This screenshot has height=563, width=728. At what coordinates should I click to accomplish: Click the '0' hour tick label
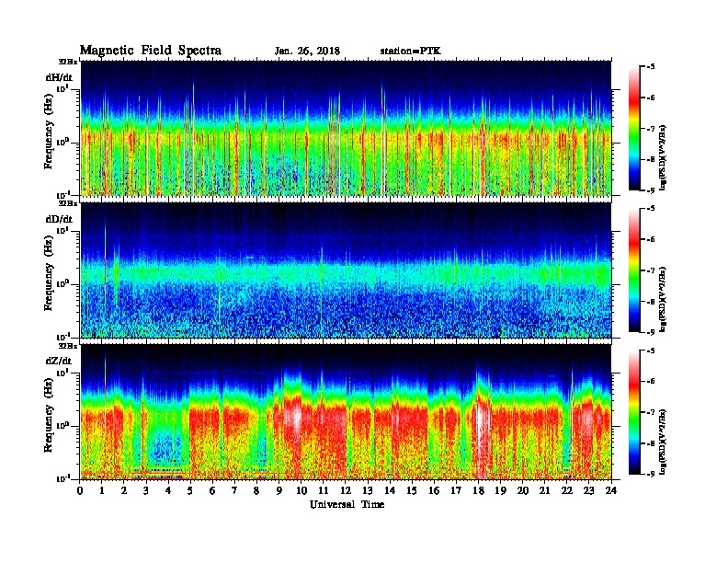click(80, 490)
